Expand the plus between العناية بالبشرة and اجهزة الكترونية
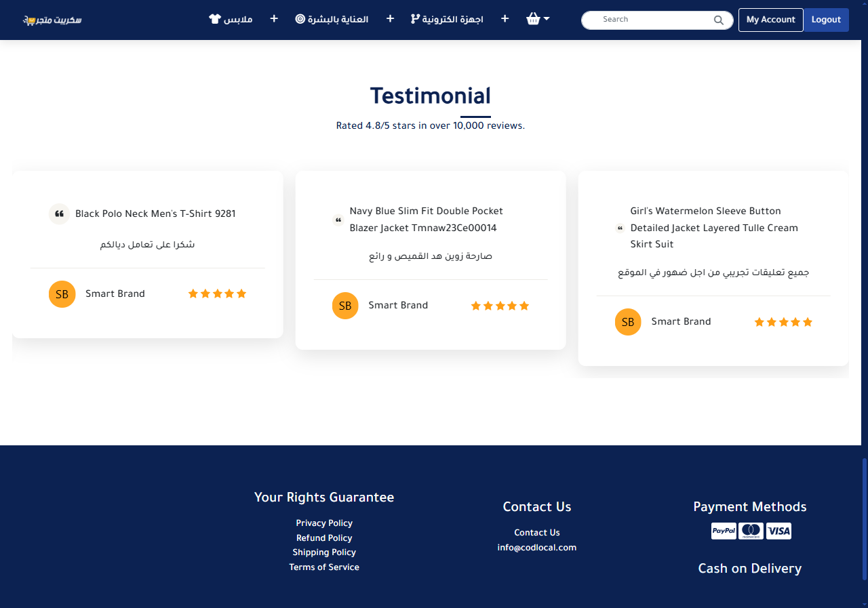This screenshot has height=608, width=868. click(390, 19)
